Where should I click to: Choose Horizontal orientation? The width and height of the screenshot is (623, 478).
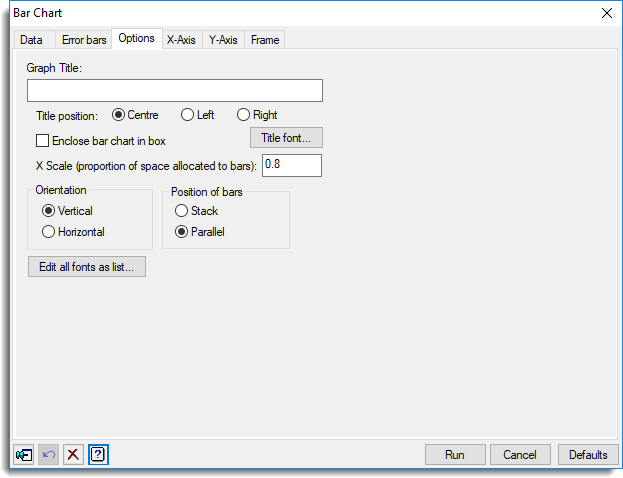(48, 232)
